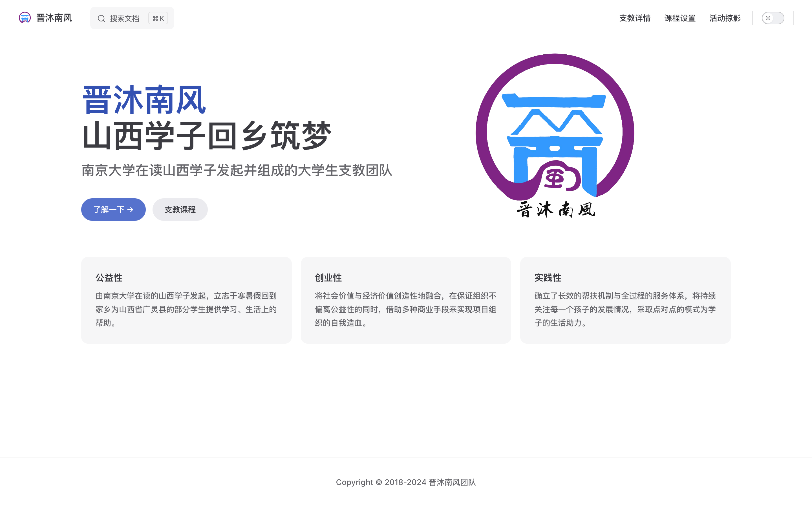The image size is (812, 507).
Task: Select the large purple team logo image
Action: click(555, 134)
